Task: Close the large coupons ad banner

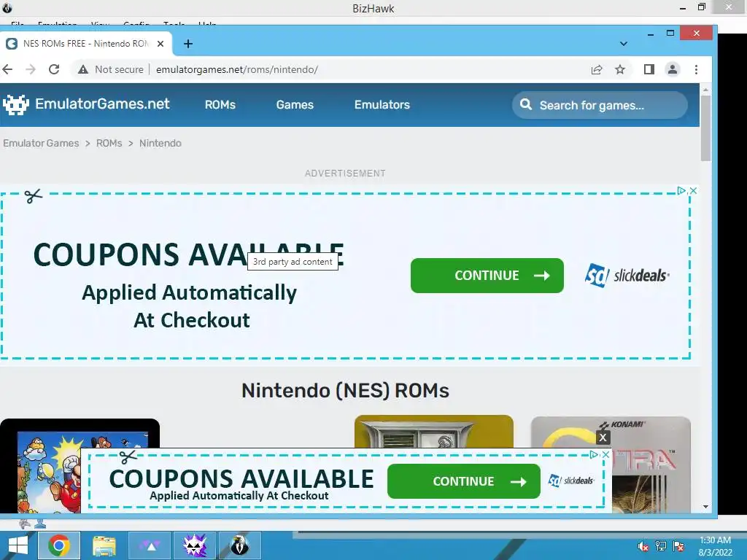Action: [x=694, y=190]
